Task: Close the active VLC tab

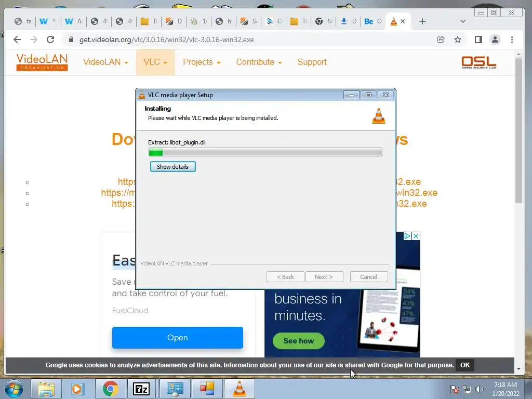Action: click(x=403, y=21)
